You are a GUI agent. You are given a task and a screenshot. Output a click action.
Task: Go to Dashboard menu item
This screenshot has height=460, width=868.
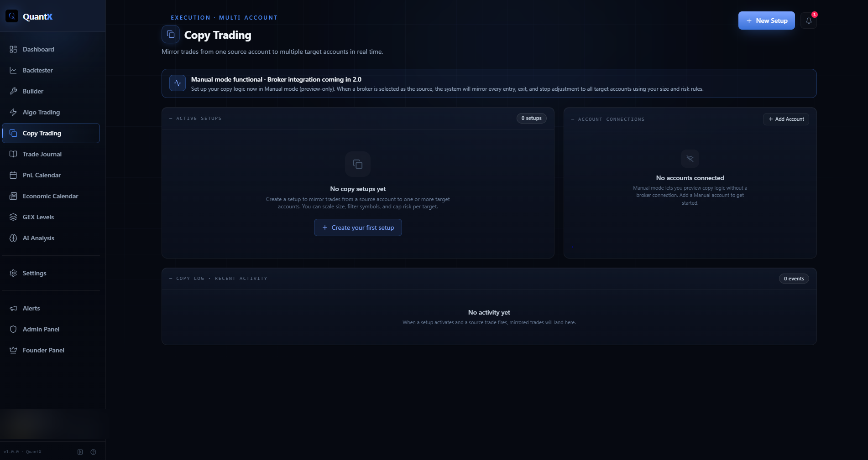coord(51,49)
